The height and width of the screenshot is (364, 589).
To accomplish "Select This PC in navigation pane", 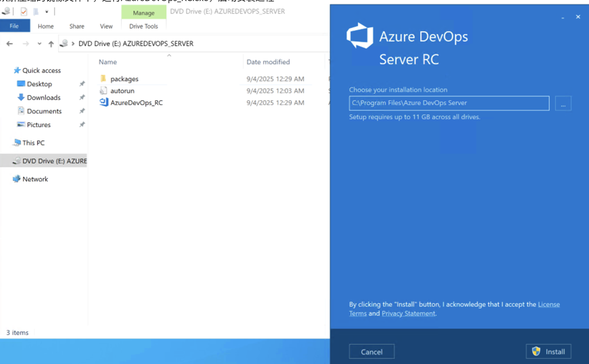I will point(33,143).
